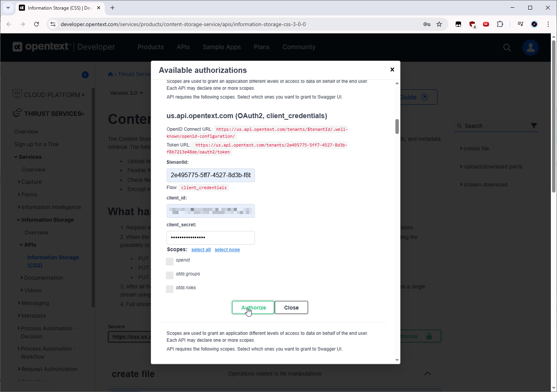Image resolution: width=557 pixels, height=392 pixels.
Task: Click the home breadcrumb icon
Action: click(111, 74)
